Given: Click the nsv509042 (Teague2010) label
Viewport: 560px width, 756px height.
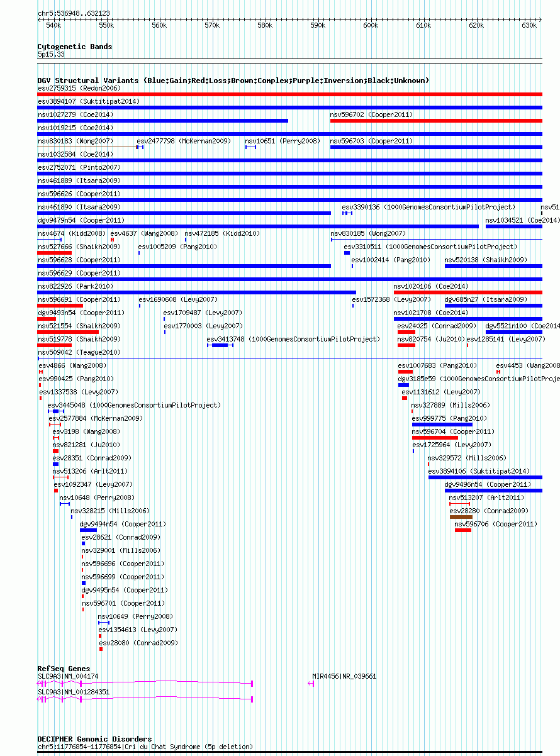Looking at the screenshot, I should [79, 352].
